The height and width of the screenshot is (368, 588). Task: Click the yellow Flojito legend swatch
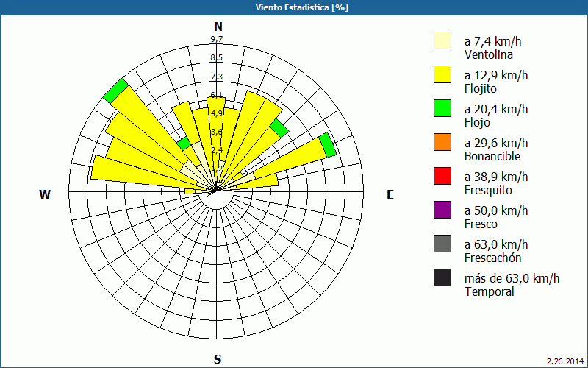(x=442, y=74)
